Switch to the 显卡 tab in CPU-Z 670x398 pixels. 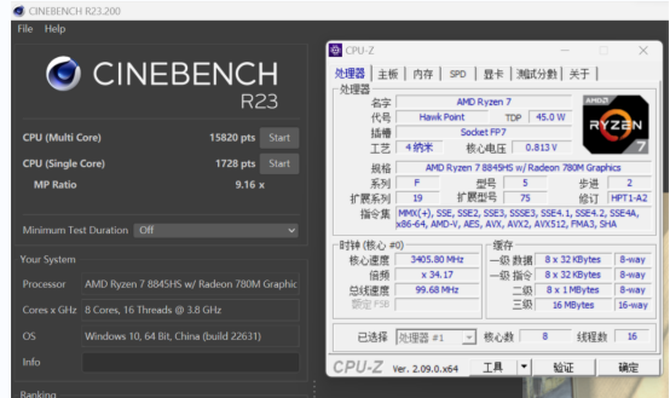pyautogui.click(x=493, y=74)
